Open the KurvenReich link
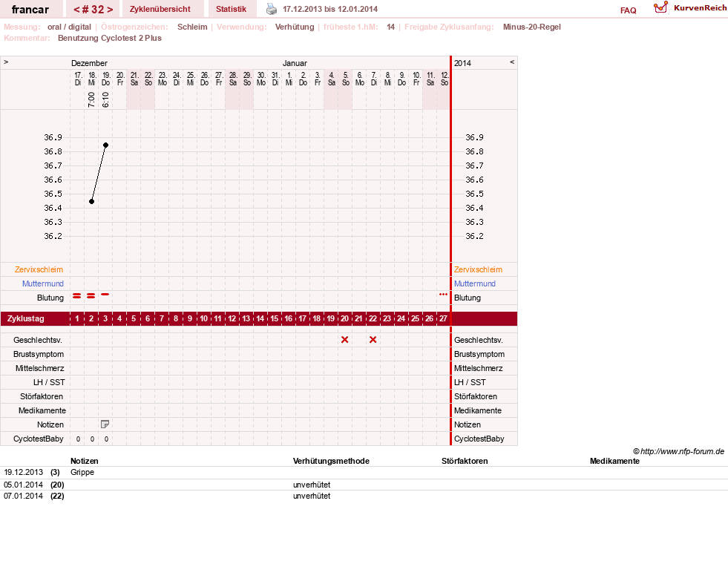The image size is (728, 564). point(700,8)
